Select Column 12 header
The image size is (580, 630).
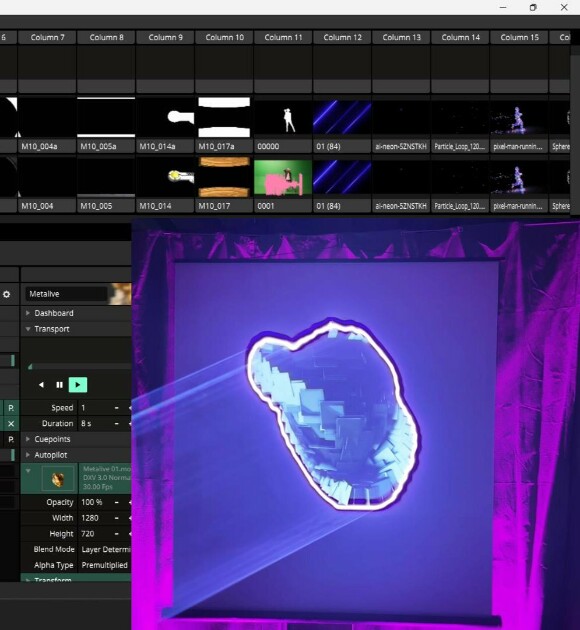coord(342,37)
